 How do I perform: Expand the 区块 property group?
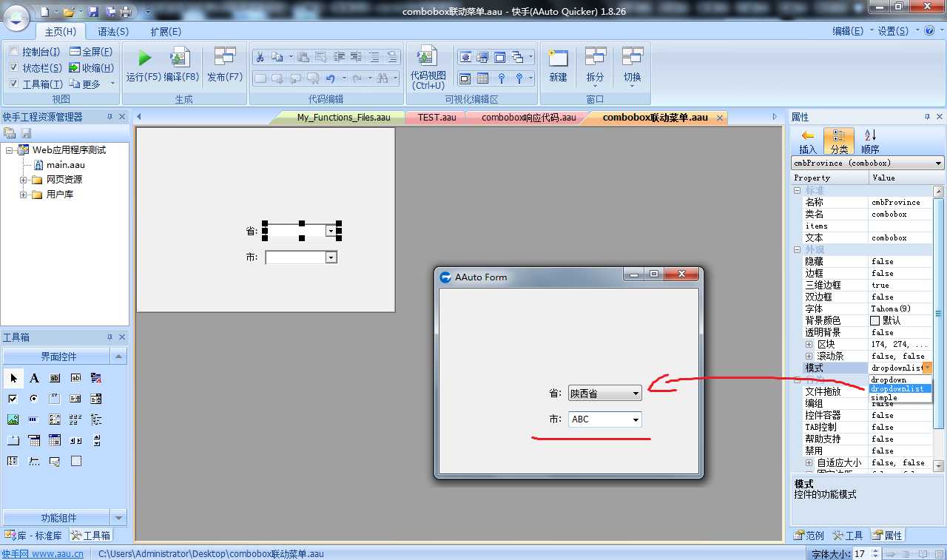coord(809,344)
